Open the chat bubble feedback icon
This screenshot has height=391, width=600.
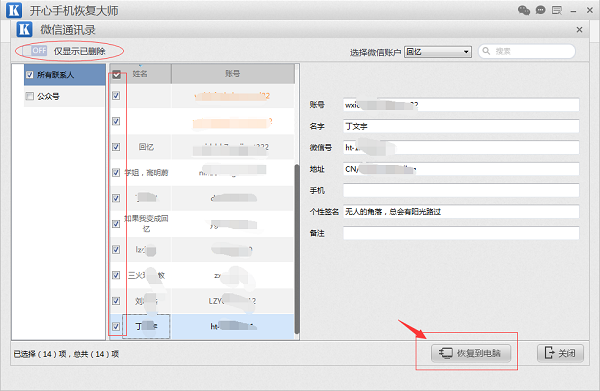(x=540, y=10)
